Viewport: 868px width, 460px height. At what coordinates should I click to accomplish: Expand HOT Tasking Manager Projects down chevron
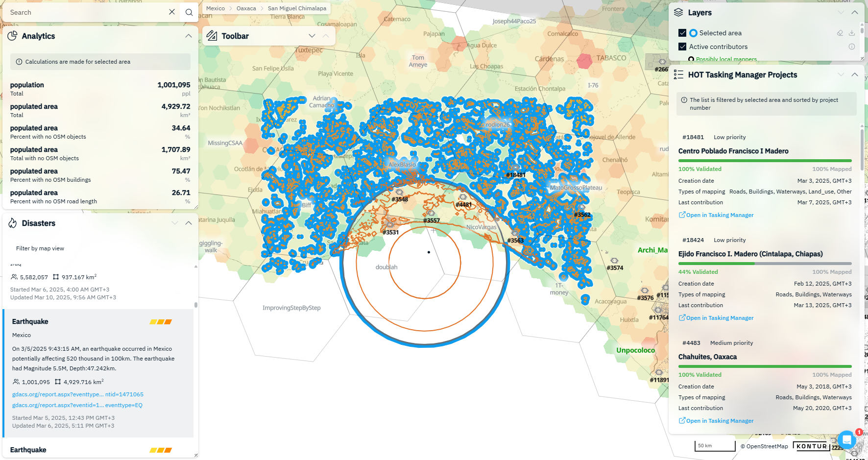pos(841,74)
